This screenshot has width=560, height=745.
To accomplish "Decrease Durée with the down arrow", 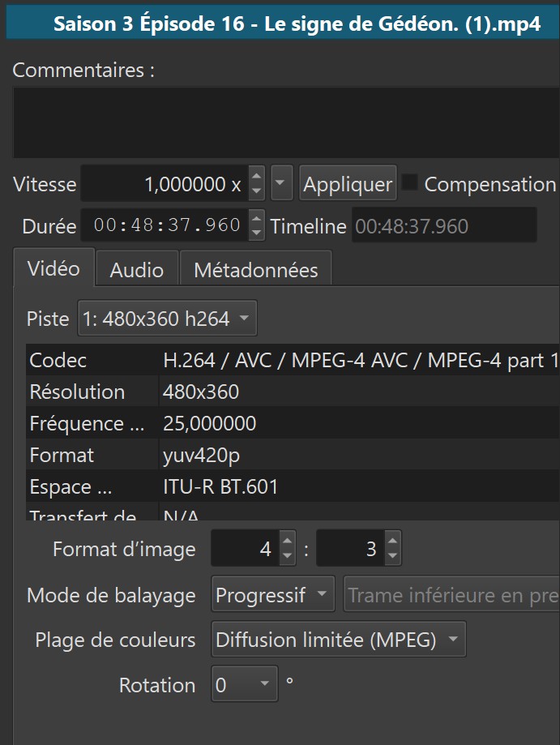I will [256, 233].
